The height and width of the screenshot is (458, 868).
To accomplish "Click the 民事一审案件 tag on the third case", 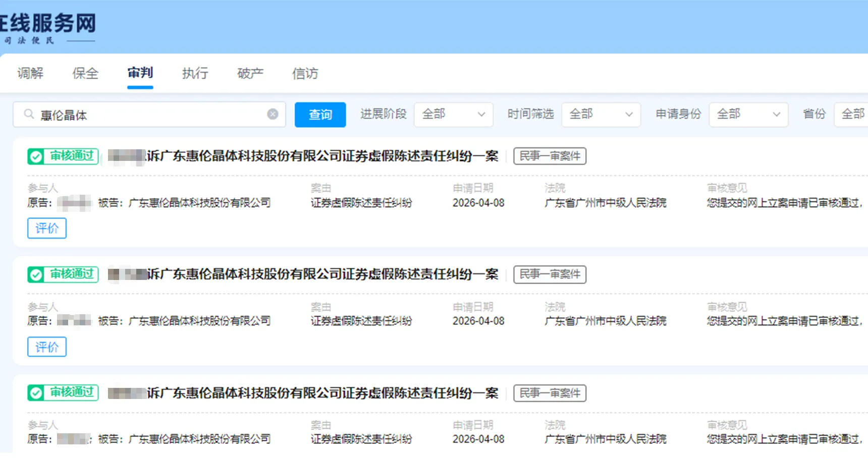I will [x=550, y=393].
